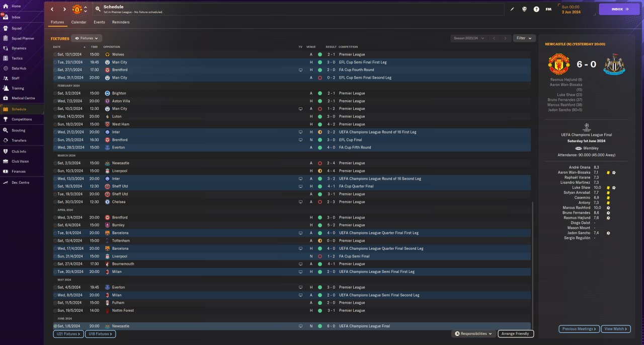Click Marcus Rashford in the player ratings list

(577, 208)
